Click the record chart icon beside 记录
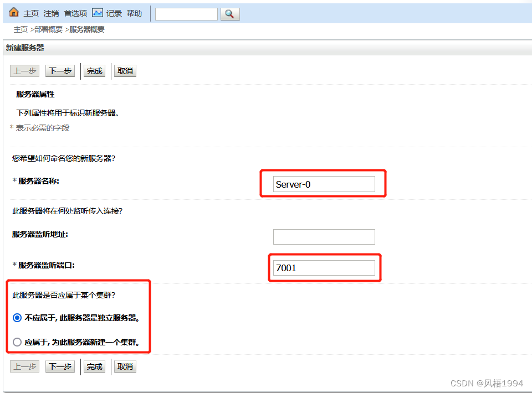The image size is (532, 393). coord(98,13)
